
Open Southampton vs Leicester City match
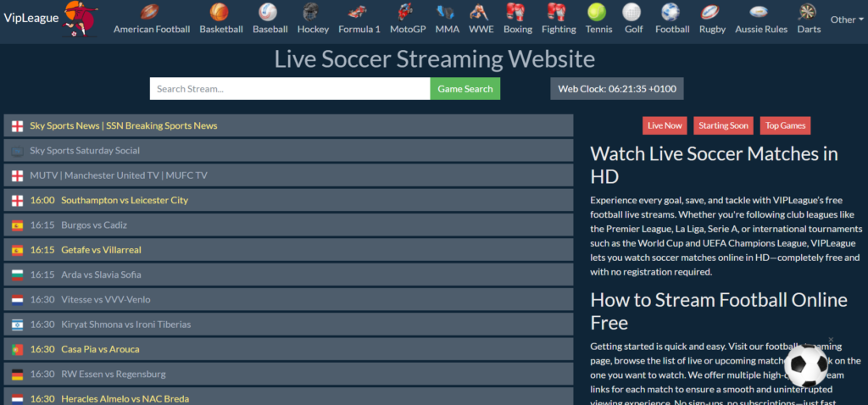(288, 200)
